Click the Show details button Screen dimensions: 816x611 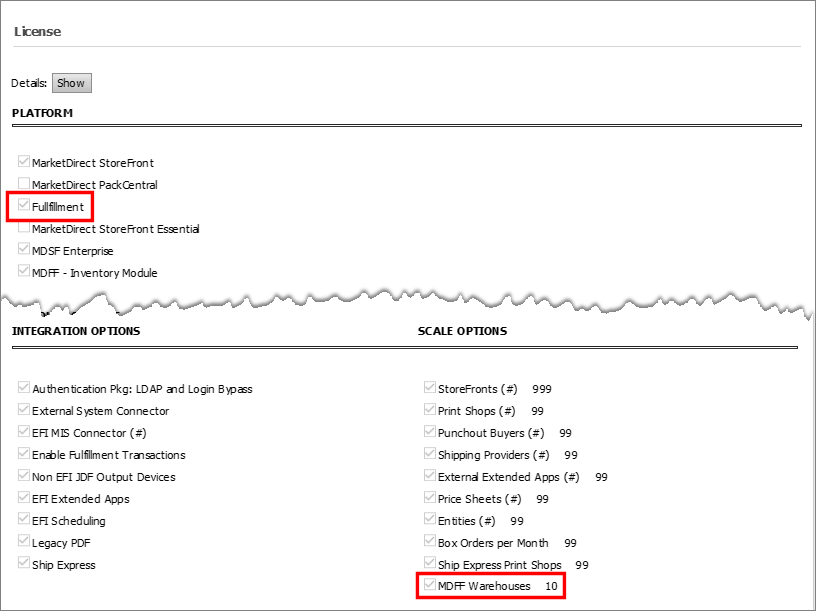[x=72, y=83]
